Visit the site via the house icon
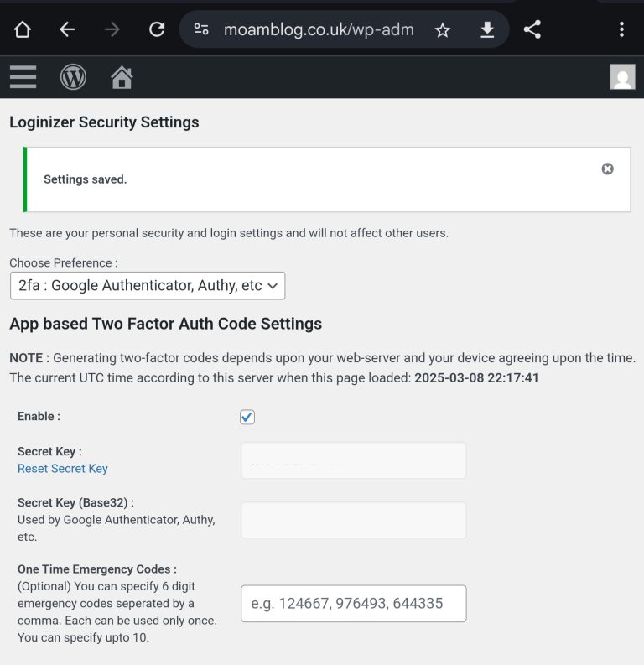This screenshot has height=665, width=644. 122,78
